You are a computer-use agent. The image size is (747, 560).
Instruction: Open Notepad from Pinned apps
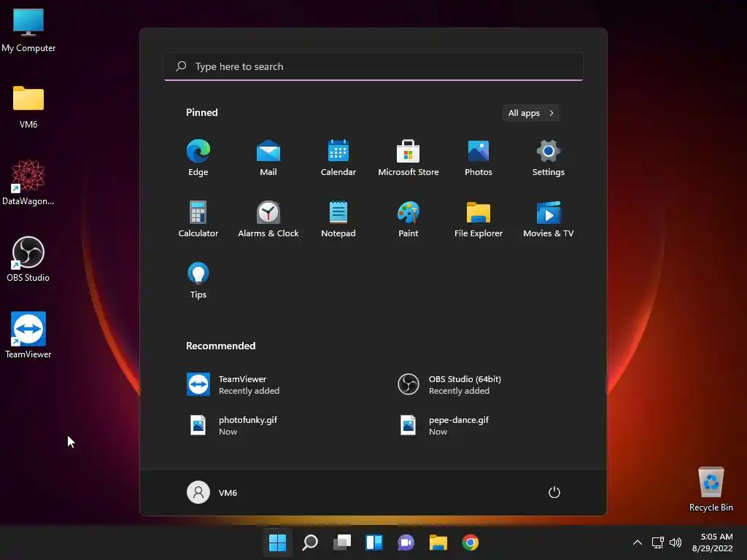tap(338, 219)
